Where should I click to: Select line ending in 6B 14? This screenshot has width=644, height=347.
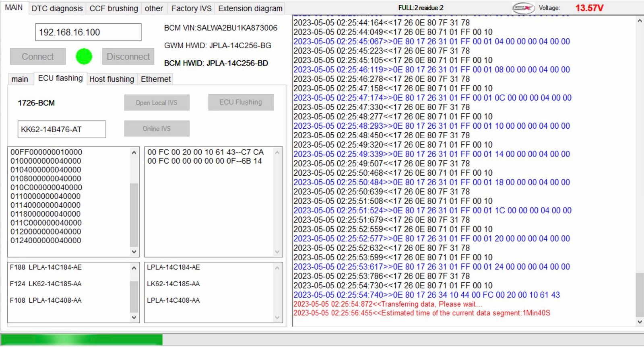coord(204,161)
